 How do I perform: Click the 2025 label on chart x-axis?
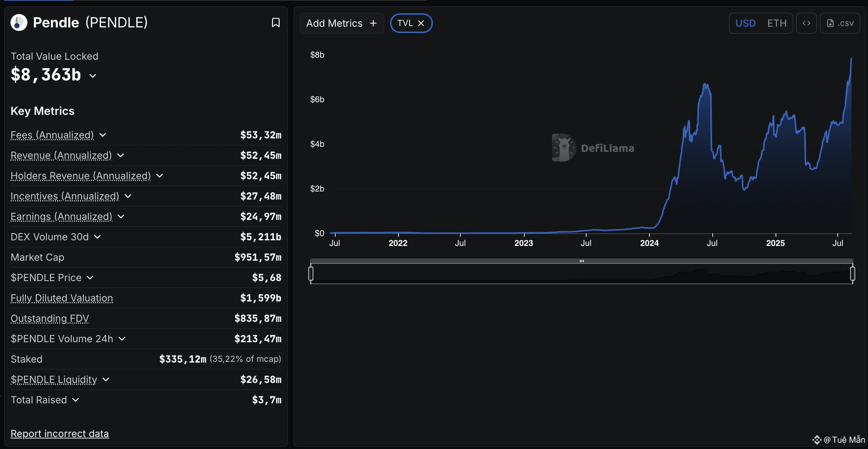(x=775, y=243)
